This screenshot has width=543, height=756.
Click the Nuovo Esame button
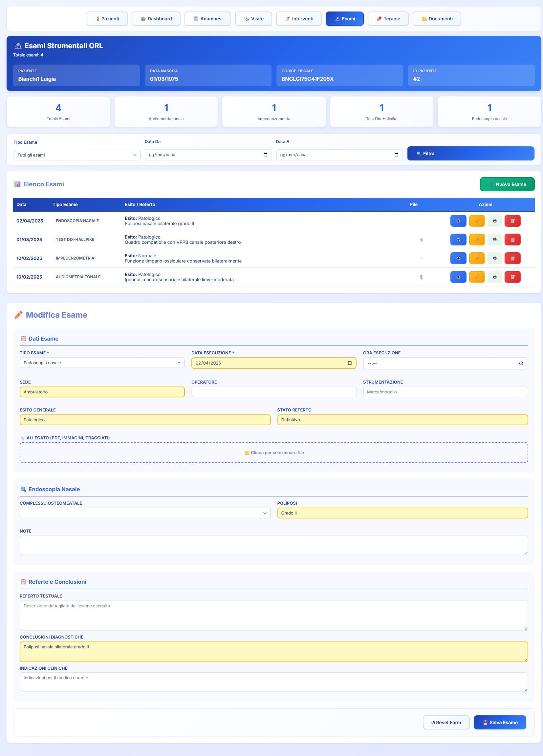(x=507, y=184)
